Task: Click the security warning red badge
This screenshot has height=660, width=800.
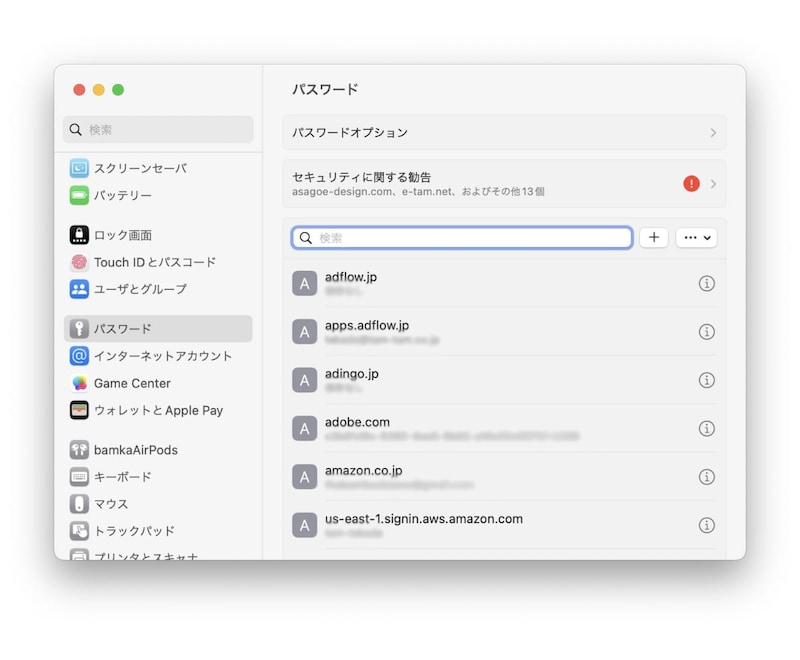Action: coord(690,184)
